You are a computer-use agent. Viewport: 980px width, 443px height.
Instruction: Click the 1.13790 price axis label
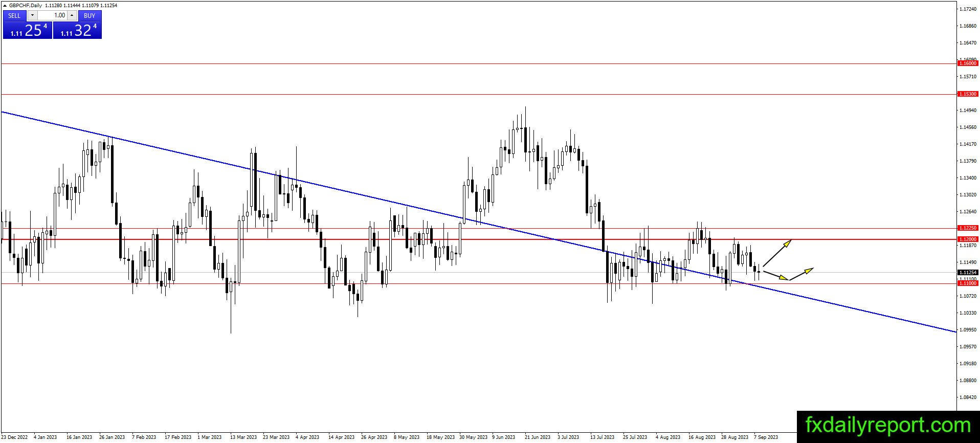(968, 161)
